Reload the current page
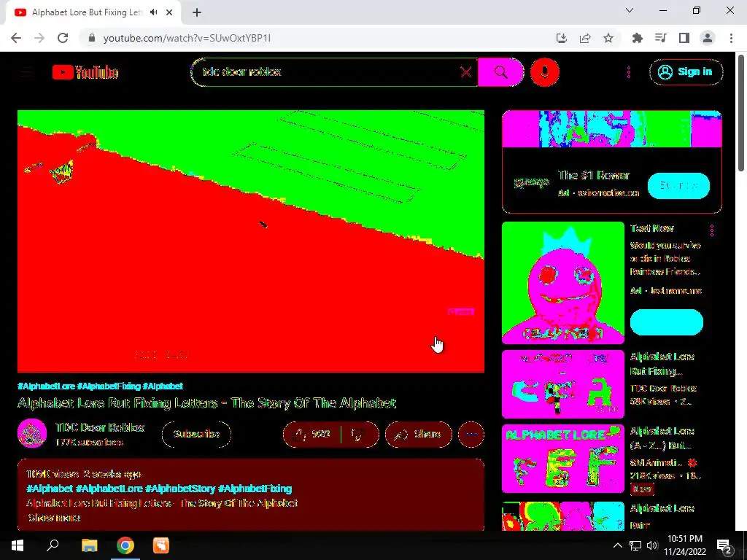Screen dimensions: 747x560 point(63,38)
